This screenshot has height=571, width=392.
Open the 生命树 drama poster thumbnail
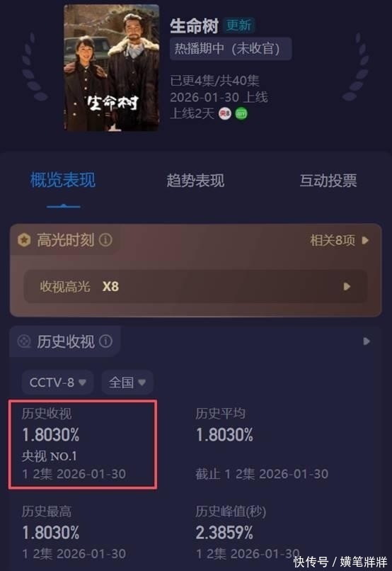(x=112, y=68)
